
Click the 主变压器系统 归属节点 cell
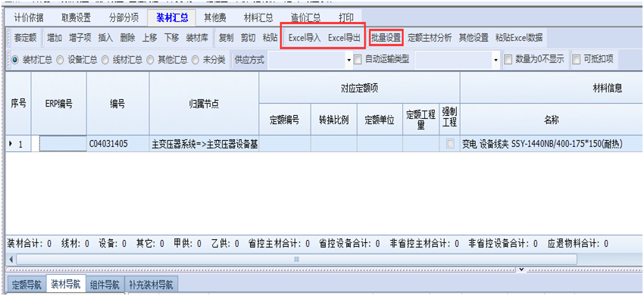pos(204,144)
